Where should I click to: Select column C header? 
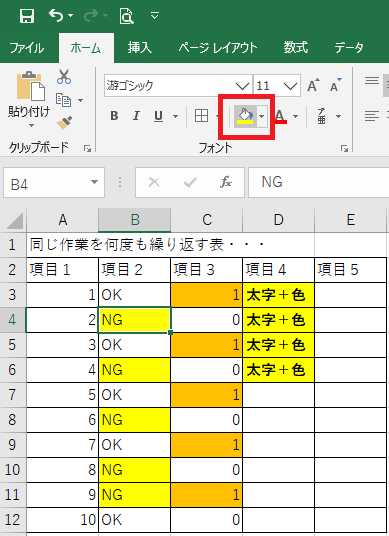click(207, 220)
